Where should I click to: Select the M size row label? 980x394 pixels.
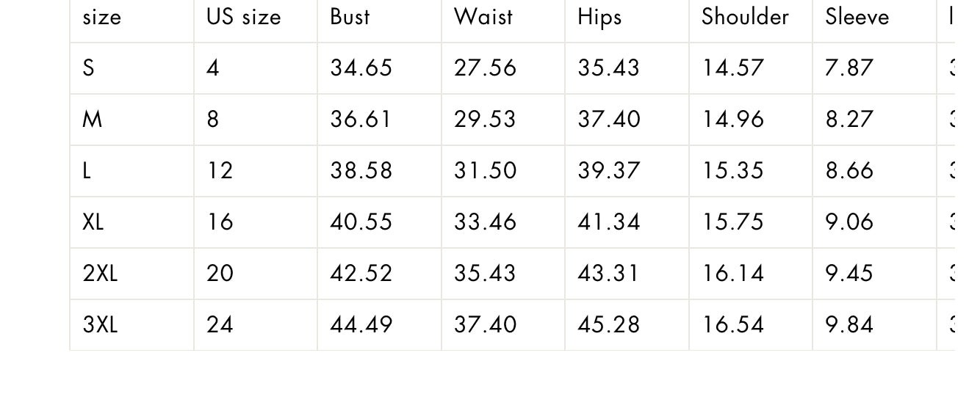(92, 120)
